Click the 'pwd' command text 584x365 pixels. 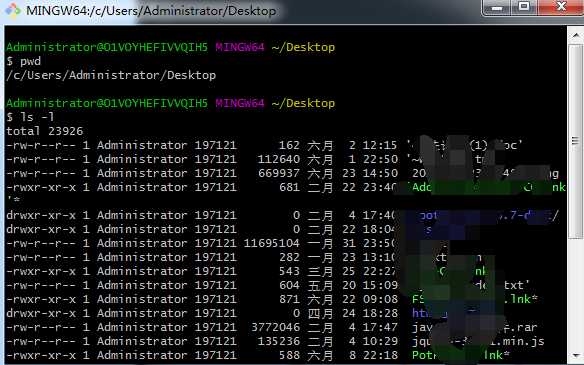pos(31,61)
